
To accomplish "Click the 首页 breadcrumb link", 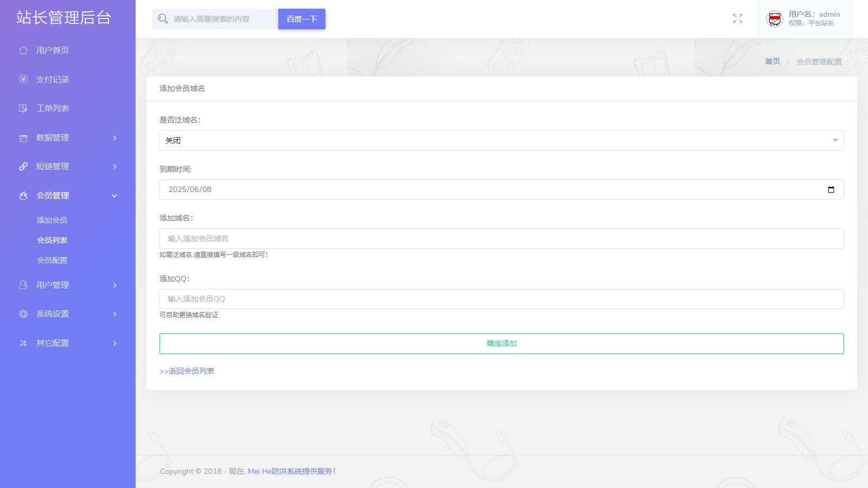I will pos(772,61).
